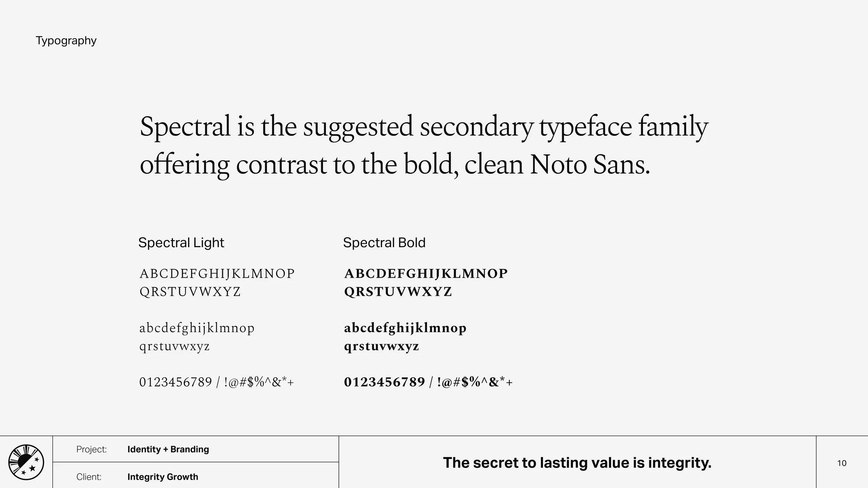Click the integrity tagline in footer
The height and width of the screenshot is (488, 868).
[x=577, y=463]
